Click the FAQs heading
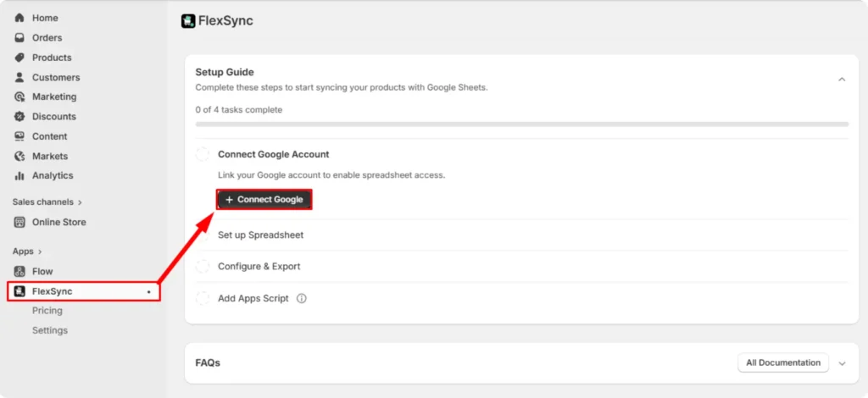 click(x=208, y=363)
